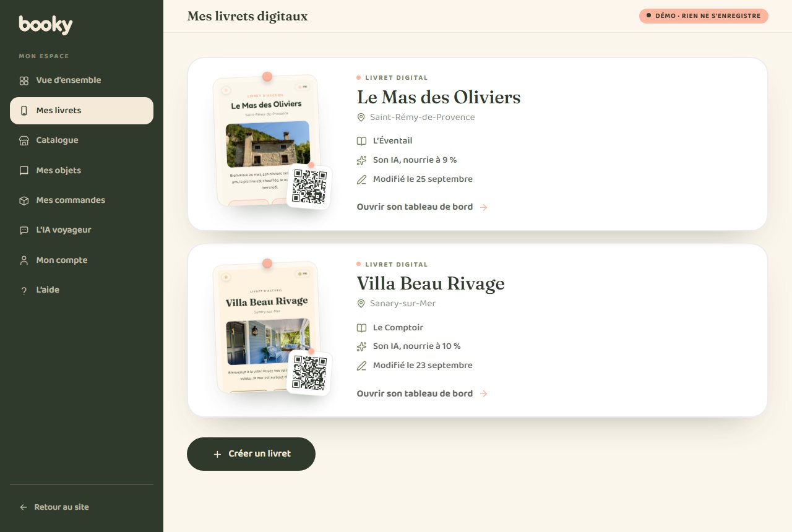Viewport: 792px width, 532px height.
Task: Click the location pin beside Sanary-sur-Mer
Action: click(361, 304)
